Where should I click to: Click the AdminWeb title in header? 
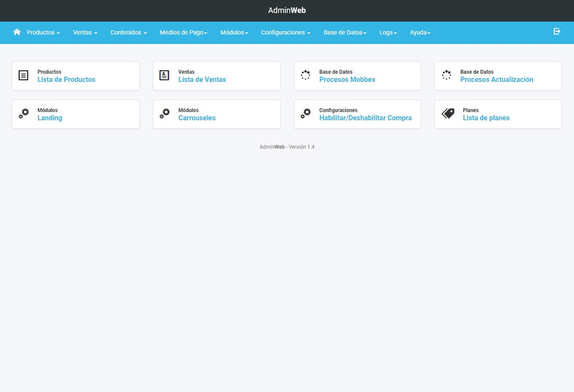tap(287, 10)
